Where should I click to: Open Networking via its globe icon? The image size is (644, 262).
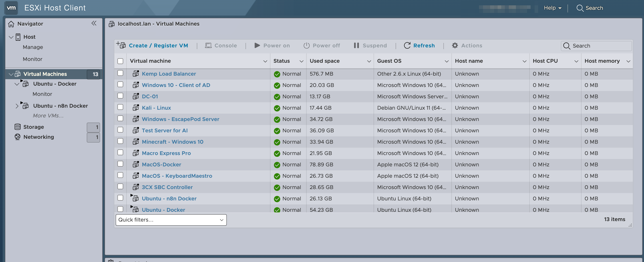(17, 137)
